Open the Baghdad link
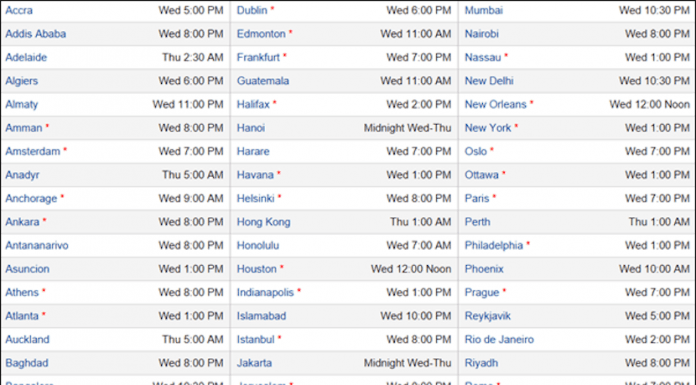The width and height of the screenshot is (696, 385). click(x=27, y=363)
